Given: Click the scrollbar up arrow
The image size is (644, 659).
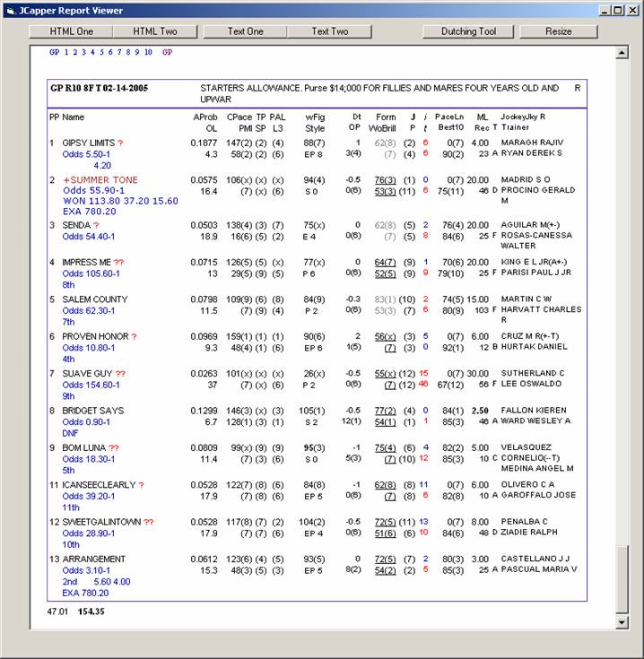Looking at the screenshot, I should coord(622,53).
